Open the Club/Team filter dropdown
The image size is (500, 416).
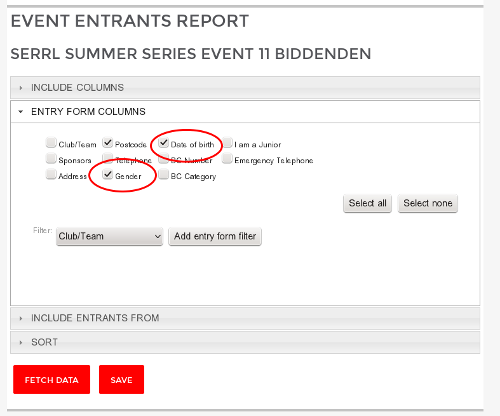(x=109, y=236)
